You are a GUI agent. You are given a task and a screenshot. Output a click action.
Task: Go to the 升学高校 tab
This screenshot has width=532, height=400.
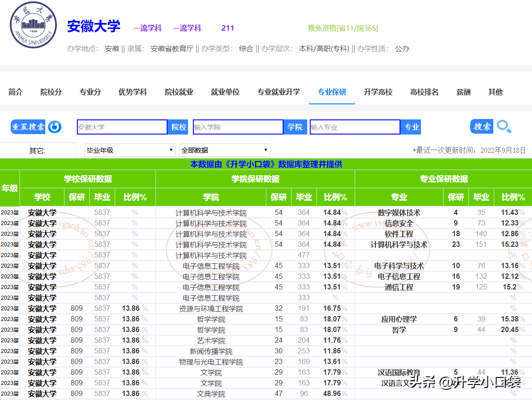(378, 92)
